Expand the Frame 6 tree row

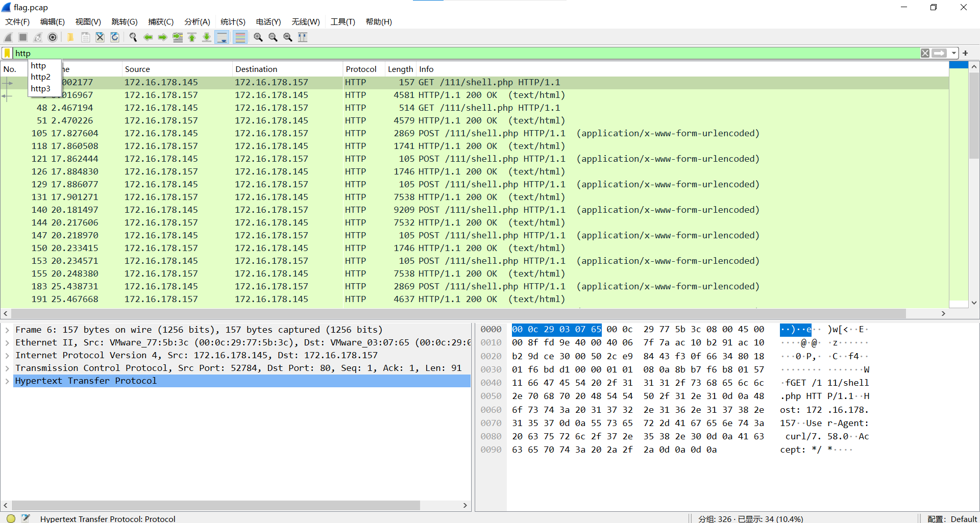[x=7, y=330]
